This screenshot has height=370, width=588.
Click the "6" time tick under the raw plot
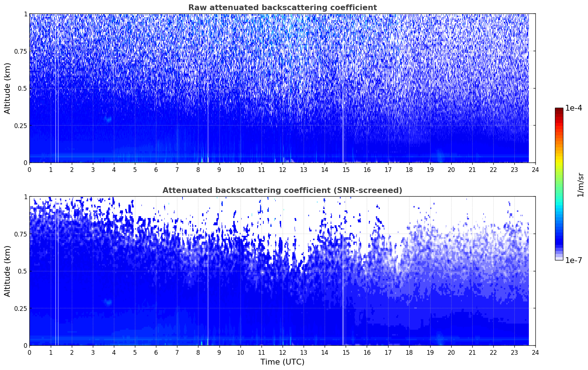coord(156,169)
